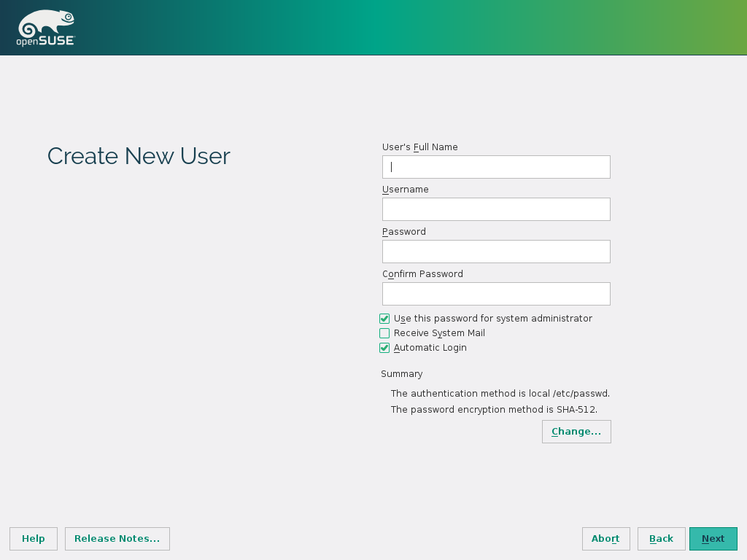Click the Create New User heading
The width and height of the screenshot is (747, 560).
[139, 156]
